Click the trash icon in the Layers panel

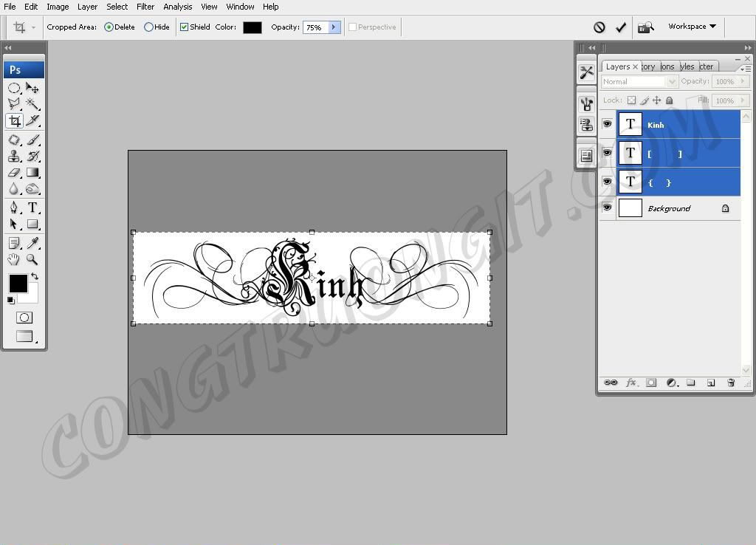coord(731,383)
